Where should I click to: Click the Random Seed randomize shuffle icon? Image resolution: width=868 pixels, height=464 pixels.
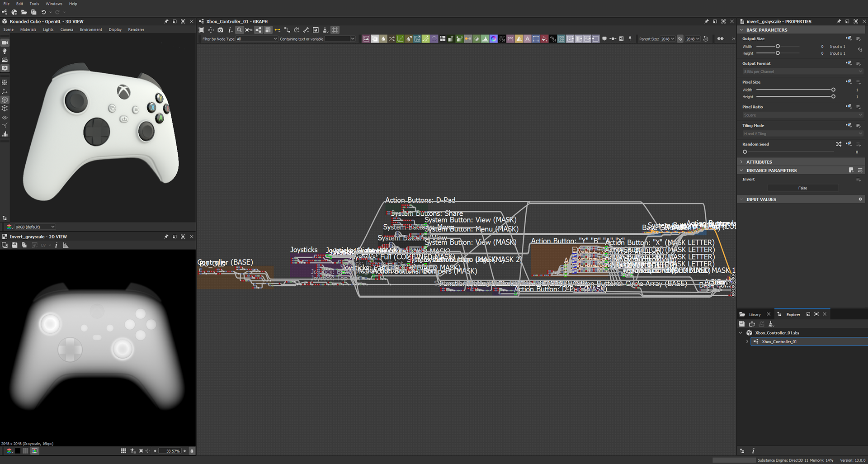[839, 144]
